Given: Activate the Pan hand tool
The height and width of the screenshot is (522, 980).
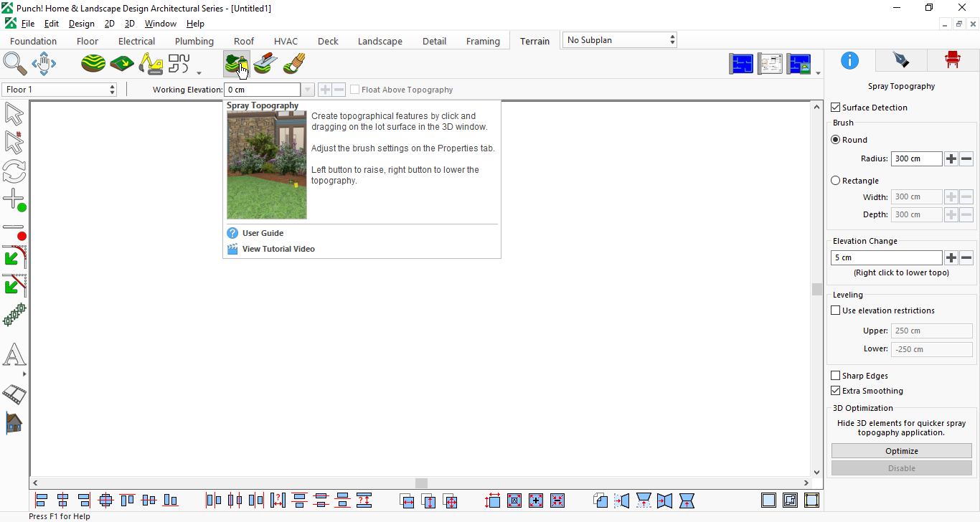Looking at the screenshot, I should 44,64.
